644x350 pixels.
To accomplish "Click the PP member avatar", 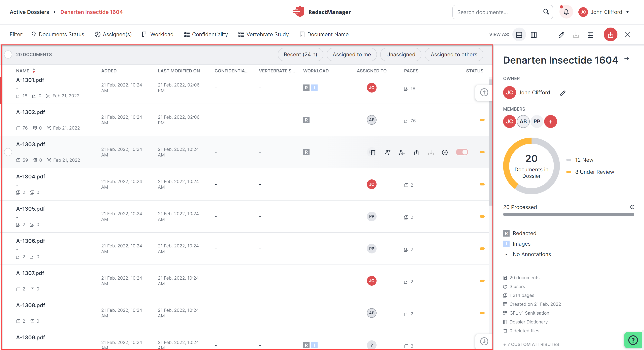I will 537,121.
